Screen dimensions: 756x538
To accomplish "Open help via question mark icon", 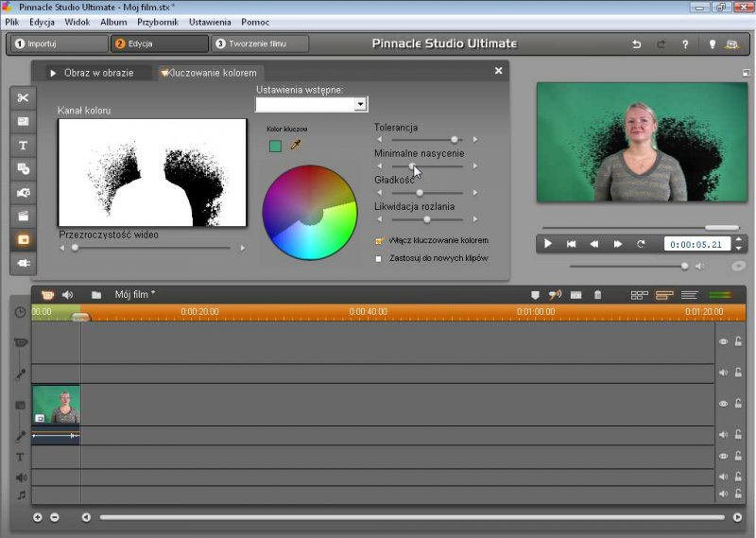I will pos(685,43).
